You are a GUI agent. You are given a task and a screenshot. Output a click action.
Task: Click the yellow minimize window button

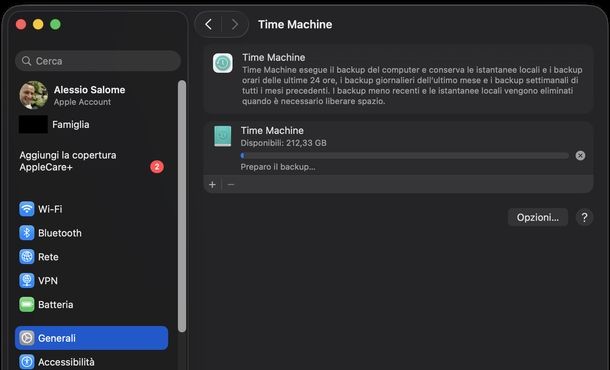[x=38, y=25]
